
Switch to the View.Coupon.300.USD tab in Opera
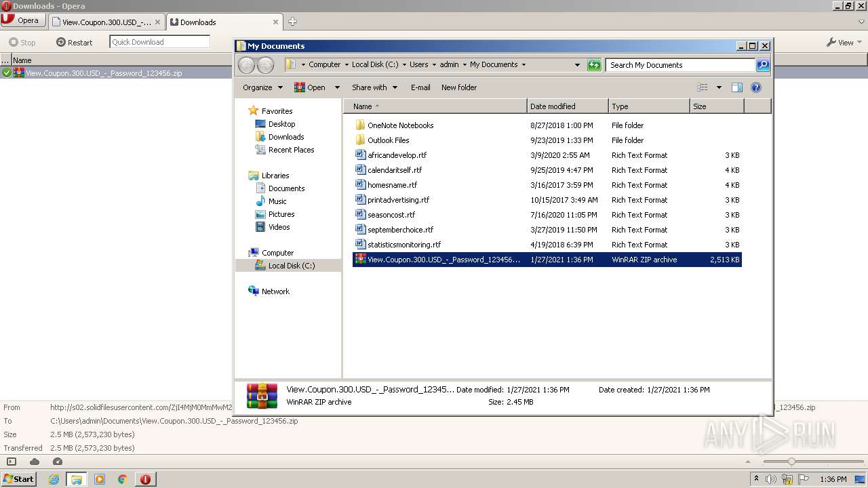[107, 22]
